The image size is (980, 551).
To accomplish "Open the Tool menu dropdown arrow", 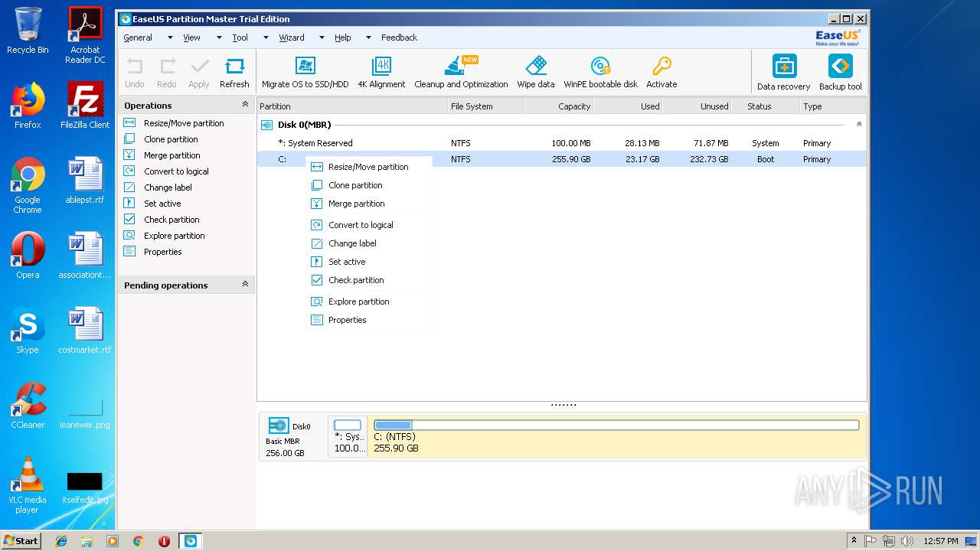I will [266, 37].
